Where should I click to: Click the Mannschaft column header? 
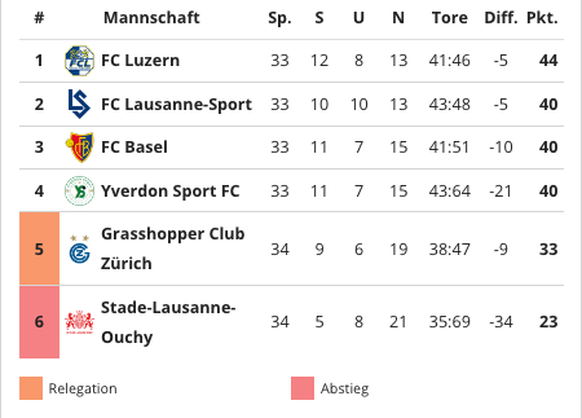pos(151,18)
